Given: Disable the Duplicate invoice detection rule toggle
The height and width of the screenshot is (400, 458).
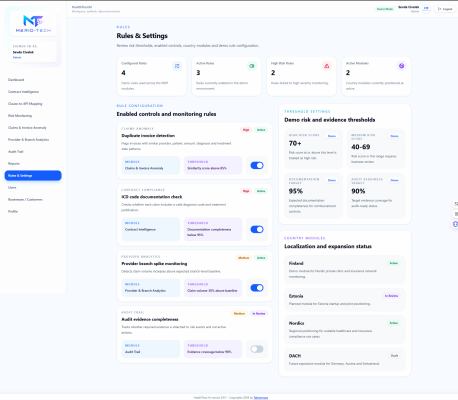Looking at the screenshot, I should (257, 165).
